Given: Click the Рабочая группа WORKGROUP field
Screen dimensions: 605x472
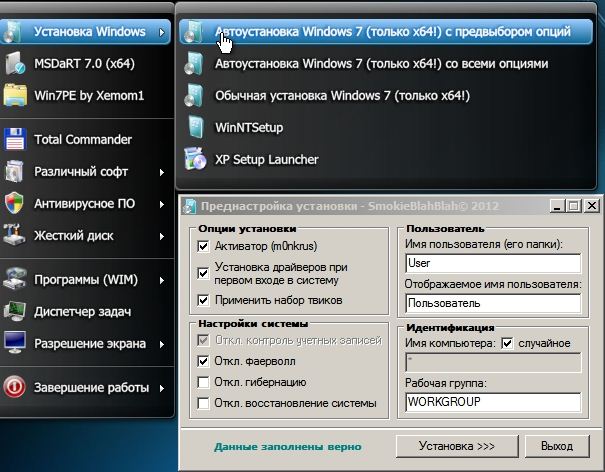Looking at the screenshot, I should pyautogui.click(x=492, y=402).
